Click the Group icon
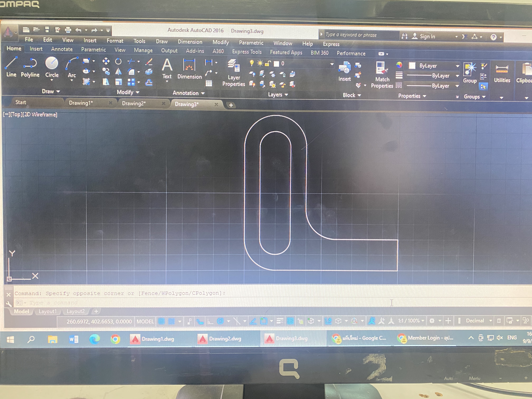The image size is (532, 399). tap(470, 73)
